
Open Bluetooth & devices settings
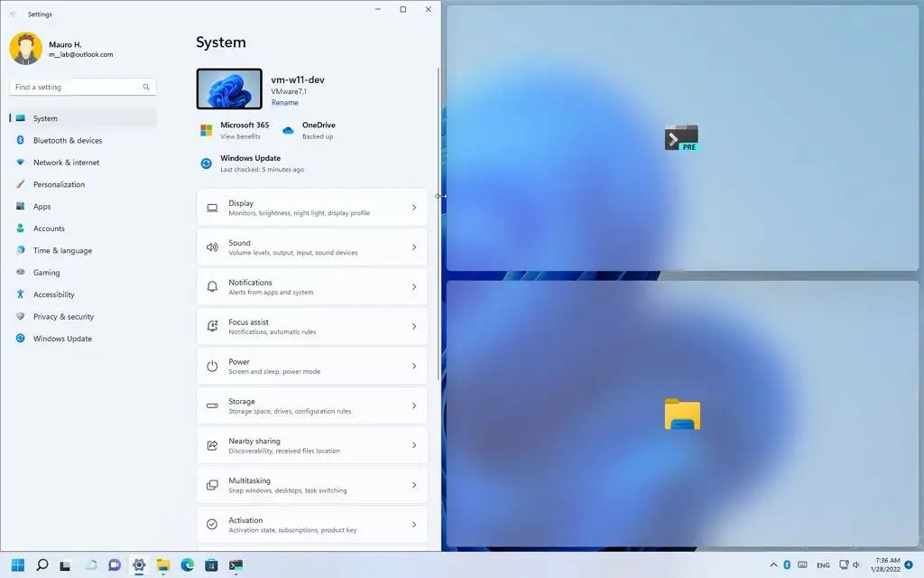(x=68, y=141)
